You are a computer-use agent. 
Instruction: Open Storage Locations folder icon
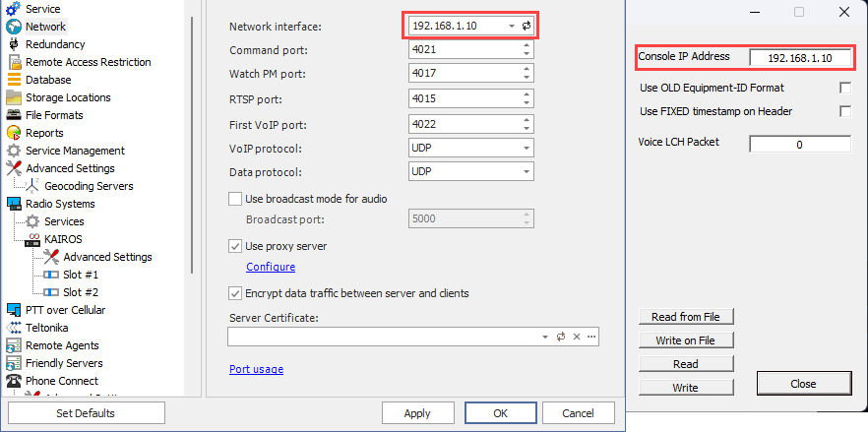point(14,97)
